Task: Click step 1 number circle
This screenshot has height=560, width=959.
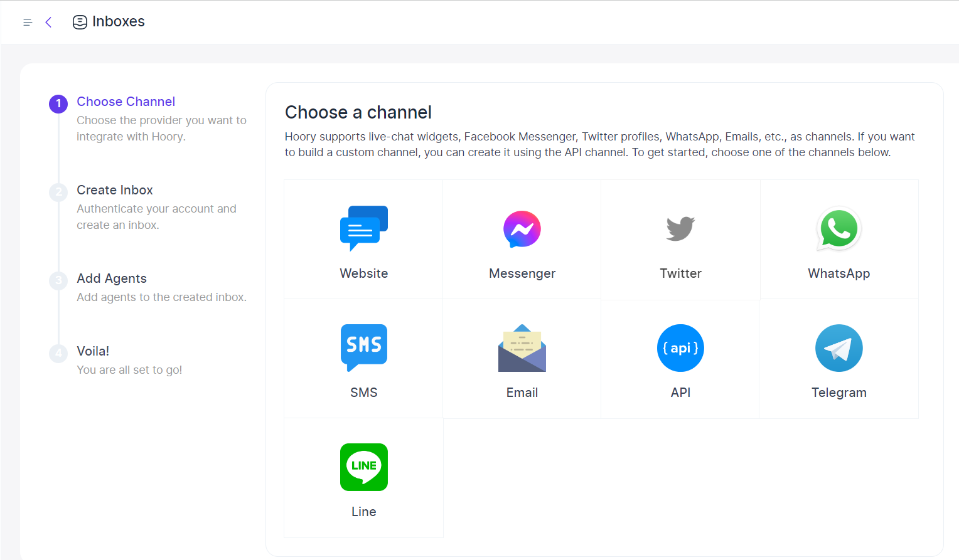Action: tap(58, 103)
